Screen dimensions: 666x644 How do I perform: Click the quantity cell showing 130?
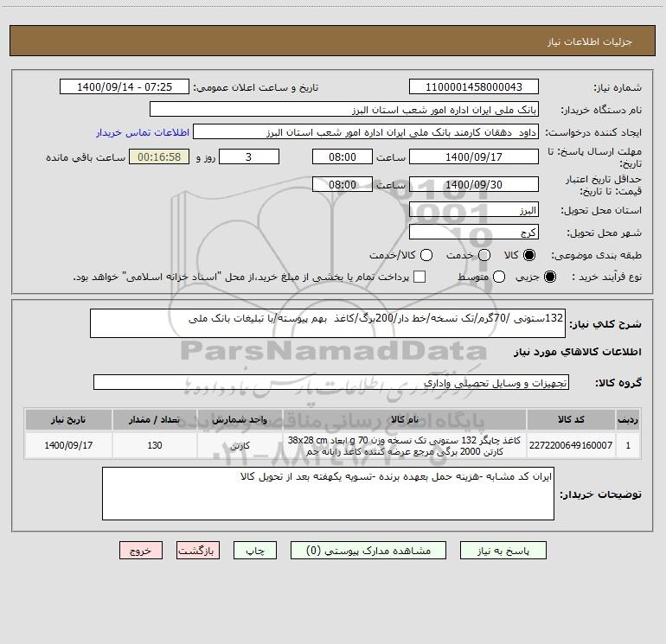(155, 445)
